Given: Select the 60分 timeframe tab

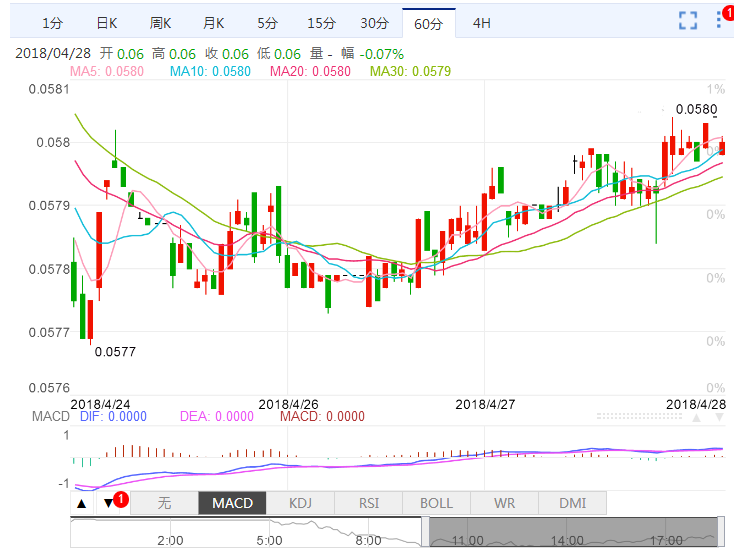Looking at the screenshot, I should tap(429, 23).
